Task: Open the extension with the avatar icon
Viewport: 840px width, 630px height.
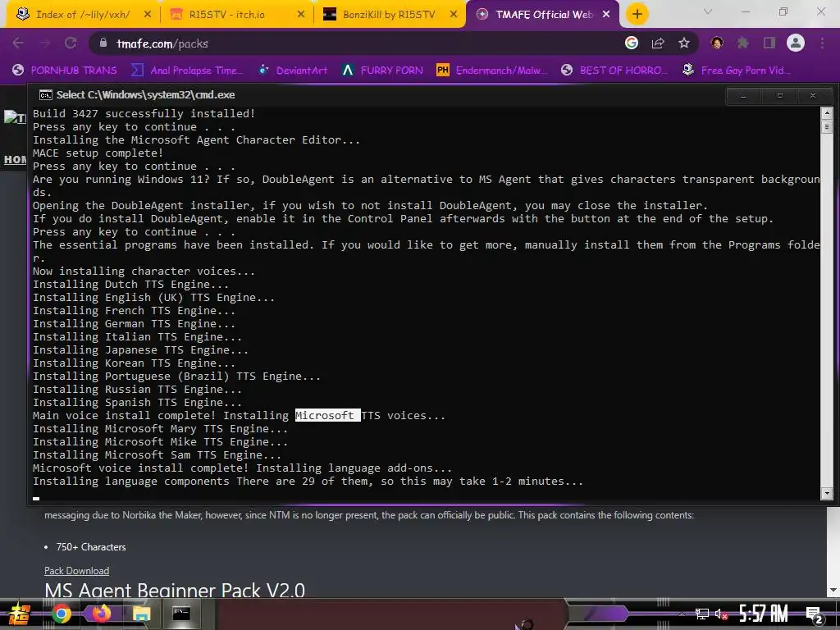Action: click(x=717, y=43)
